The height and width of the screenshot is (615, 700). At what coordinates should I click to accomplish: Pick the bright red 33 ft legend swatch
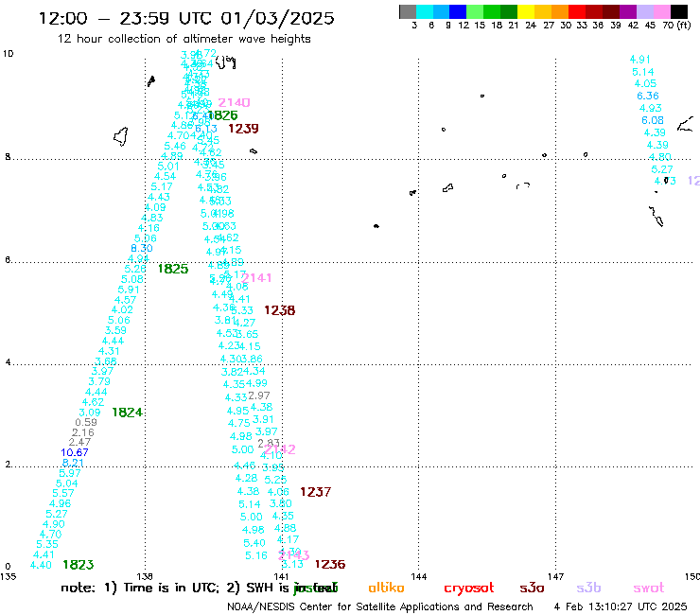point(577,11)
